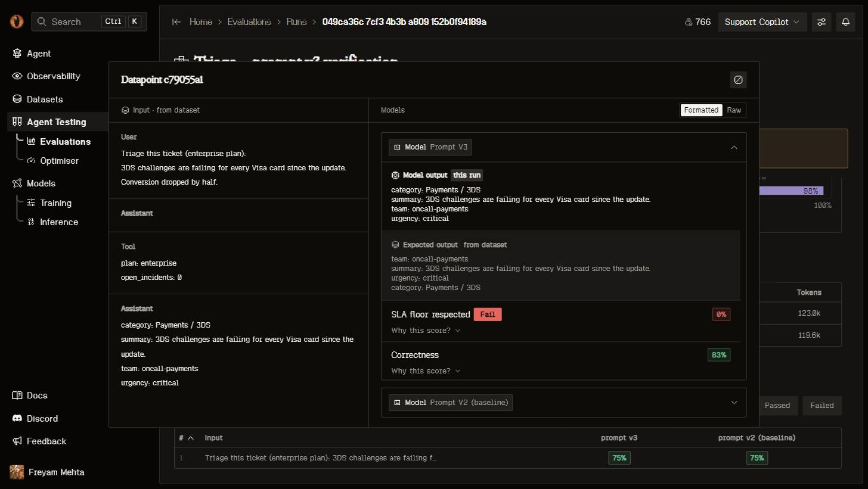Click the Fail badge
Image resolution: width=868 pixels, height=489 pixels.
(x=488, y=314)
